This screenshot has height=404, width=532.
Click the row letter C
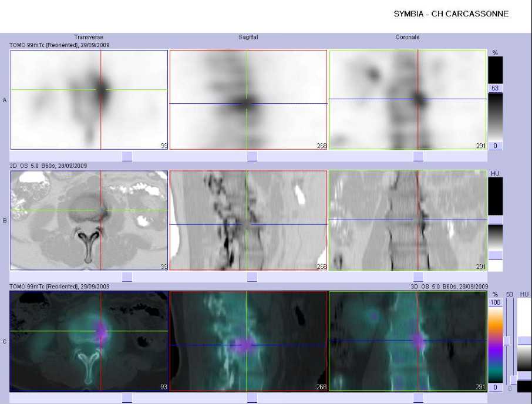coord(5,341)
